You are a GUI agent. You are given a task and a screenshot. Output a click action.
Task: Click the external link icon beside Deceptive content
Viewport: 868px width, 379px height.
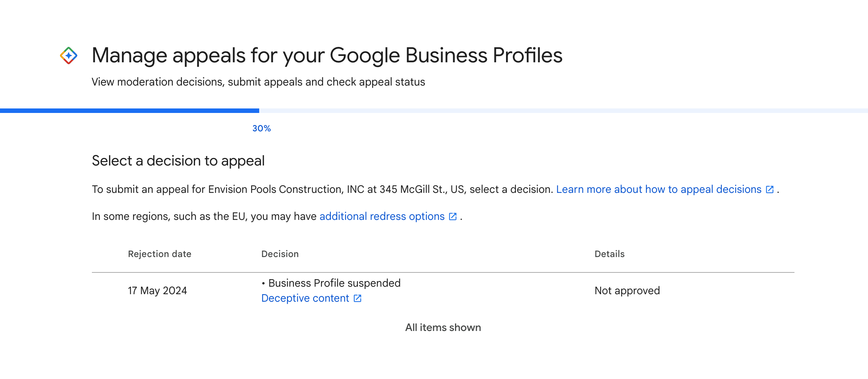357,298
